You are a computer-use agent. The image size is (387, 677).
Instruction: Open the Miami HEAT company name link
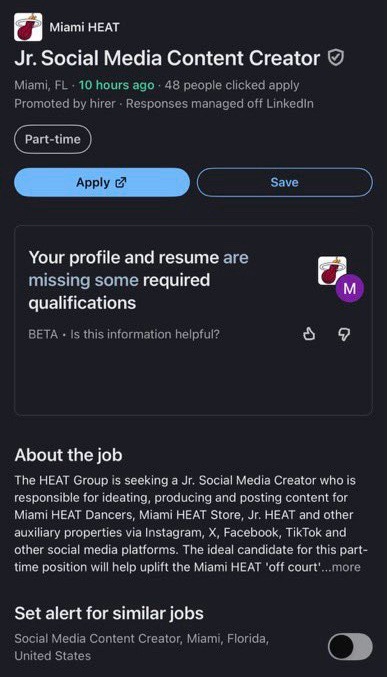pyautogui.click(x=84, y=27)
